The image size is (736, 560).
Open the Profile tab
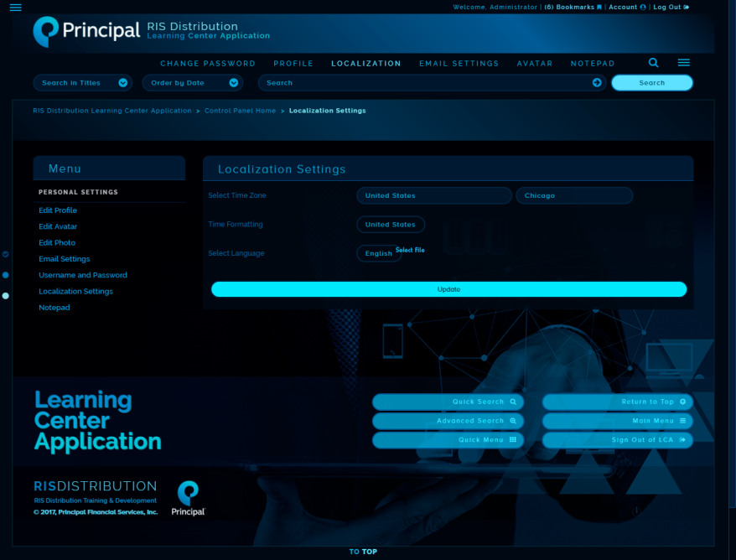[293, 64]
